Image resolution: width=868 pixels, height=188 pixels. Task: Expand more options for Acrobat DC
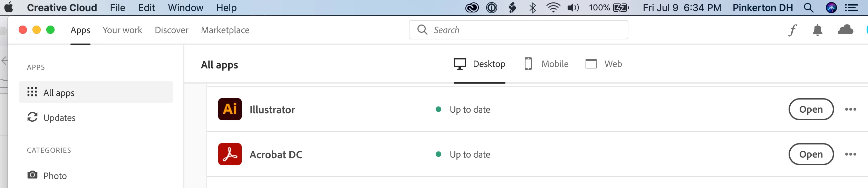click(850, 154)
